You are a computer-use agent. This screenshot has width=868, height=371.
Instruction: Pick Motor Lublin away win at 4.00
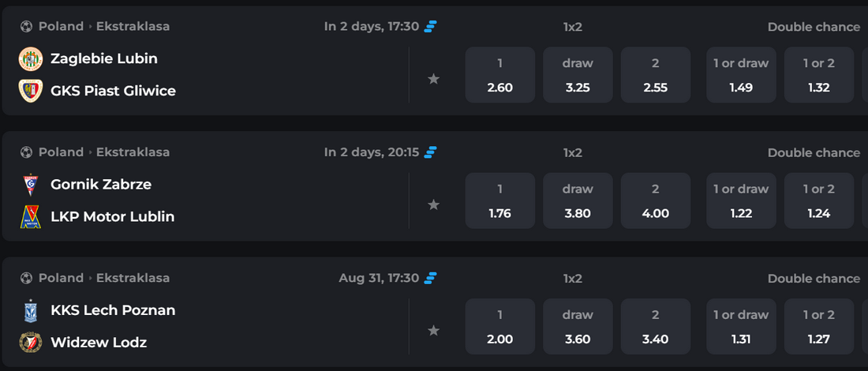click(x=656, y=200)
